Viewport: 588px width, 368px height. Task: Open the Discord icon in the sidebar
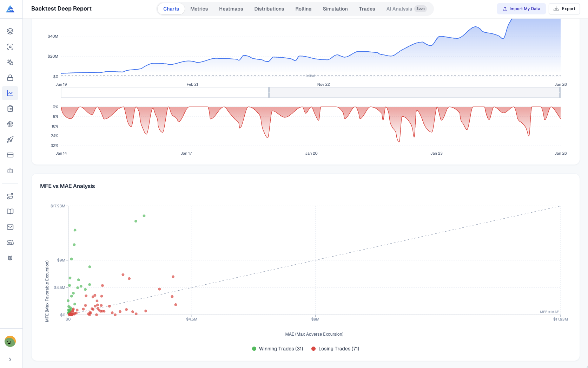tap(10, 243)
